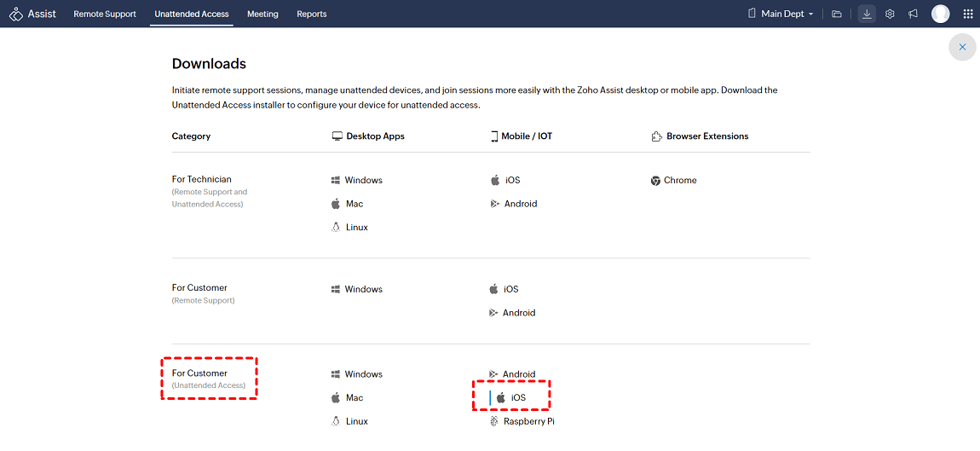Download the Raspberry Pi installer

(522, 422)
